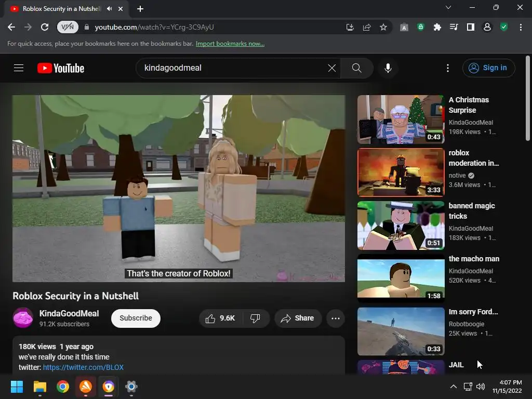Open A Christmas Surprise thumbnail
This screenshot has height=399, width=532.
(x=401, y=119)
